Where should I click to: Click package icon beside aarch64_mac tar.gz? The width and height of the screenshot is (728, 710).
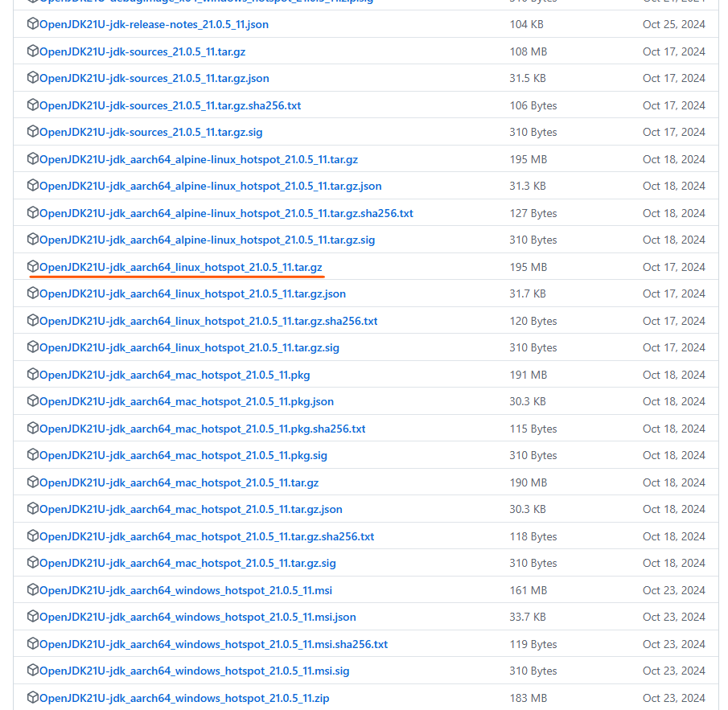(x=32, y=482)
